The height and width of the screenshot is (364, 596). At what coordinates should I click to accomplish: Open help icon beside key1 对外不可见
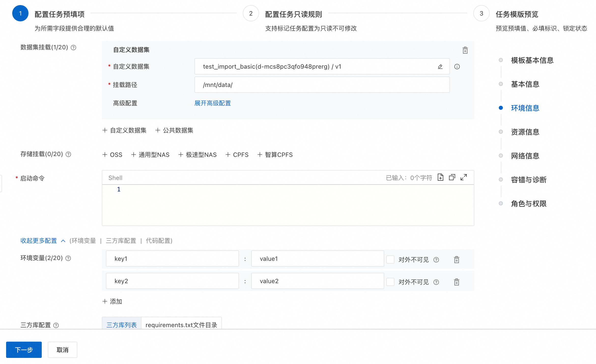[436, 260]
